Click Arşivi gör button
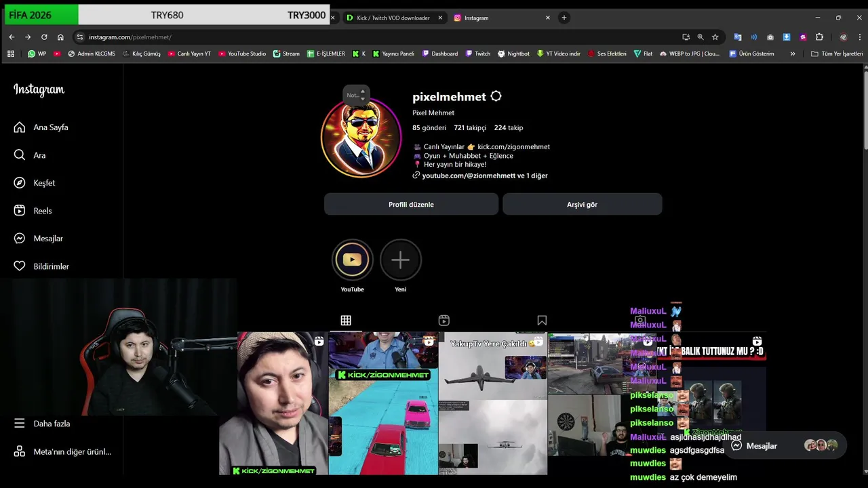868x488 pixels. (582, 204)
